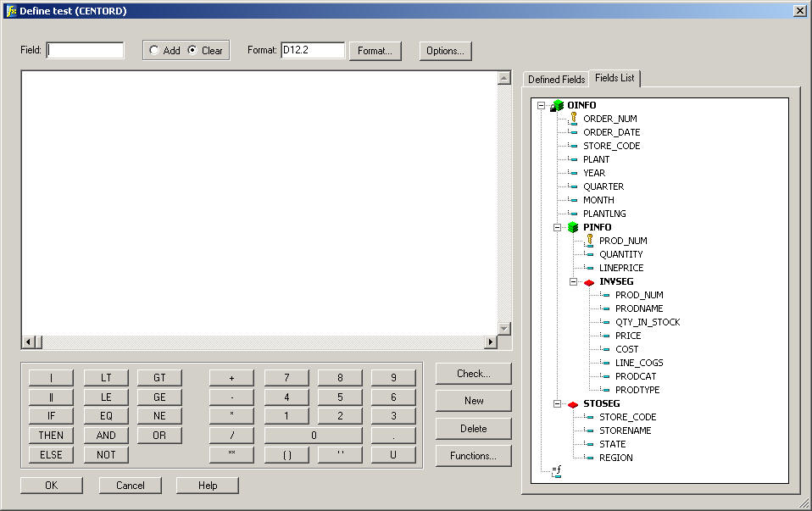812x511 pixels.
Task: Click the ORDER_NUM key icon
Action: pyautogui.click(x=573, y=119)
